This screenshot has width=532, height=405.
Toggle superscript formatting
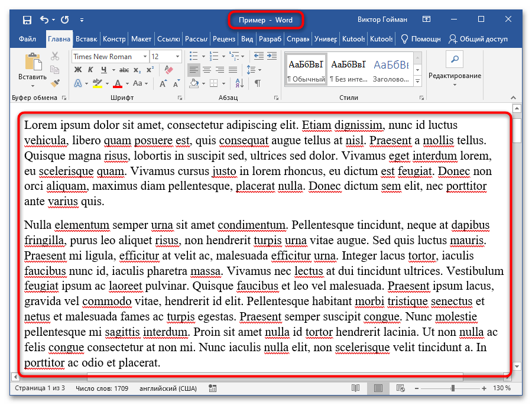[x=150, y=70]
